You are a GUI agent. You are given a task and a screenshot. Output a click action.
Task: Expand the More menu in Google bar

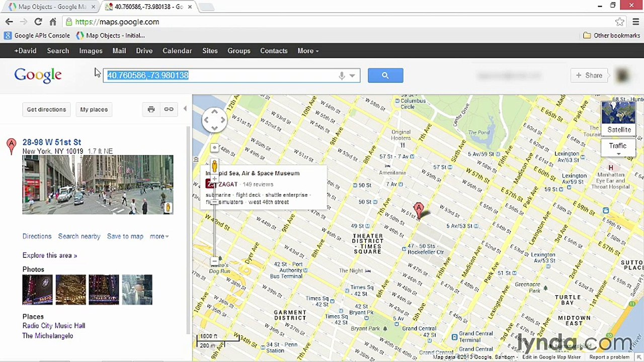[x=308, y=51]
